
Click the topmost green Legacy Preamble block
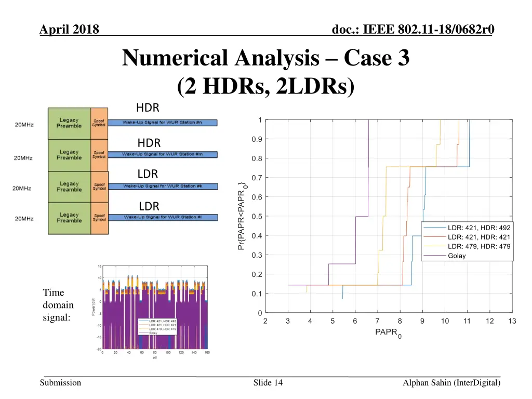tap(69, 123)
